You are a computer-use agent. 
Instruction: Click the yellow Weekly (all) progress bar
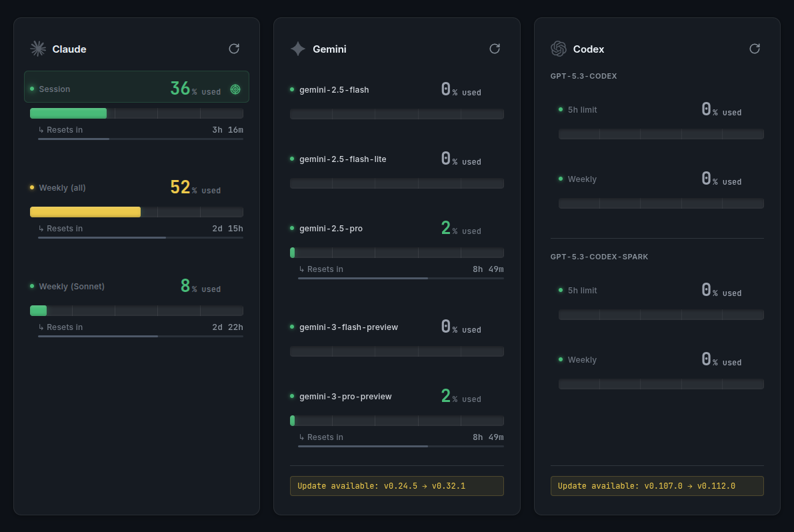coord(137,212)
